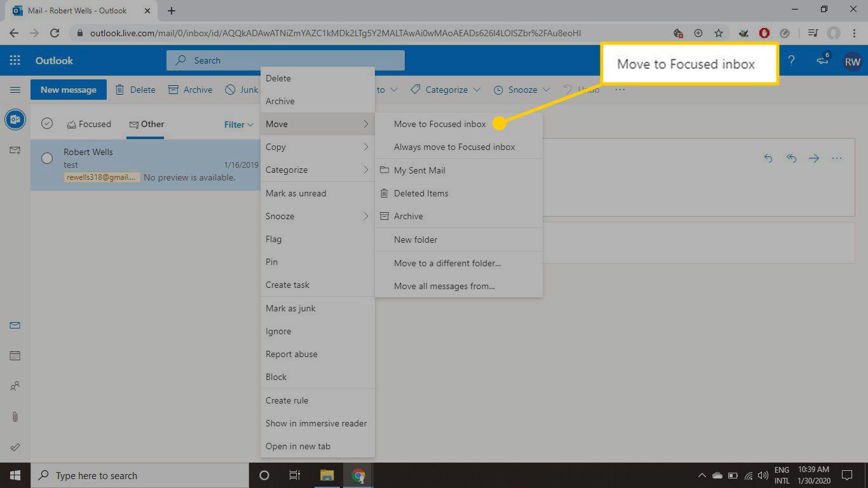Open the notifications icon with badge 6
The image size is (868, 488).
823,60
